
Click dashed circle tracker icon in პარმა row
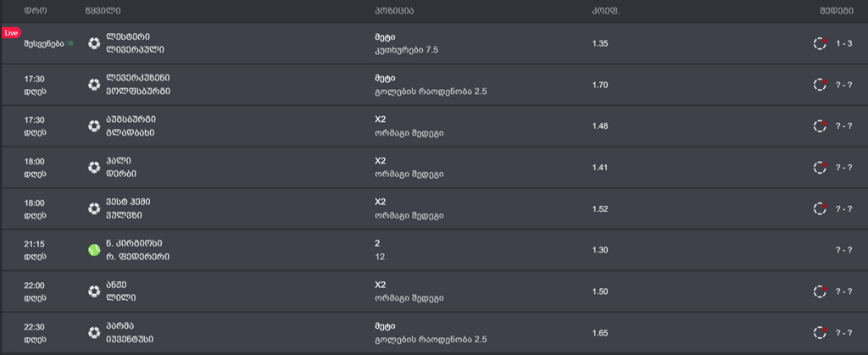pyautogui.click(x=820, y=333)
